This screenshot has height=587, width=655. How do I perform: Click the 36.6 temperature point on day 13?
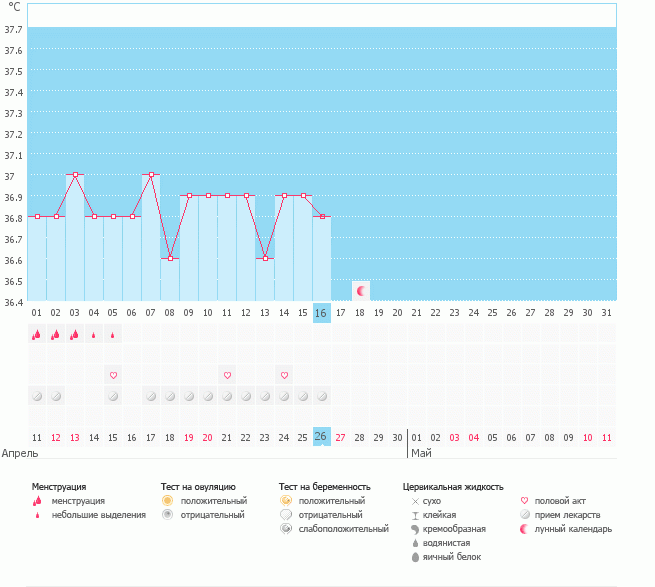point(265,259)
